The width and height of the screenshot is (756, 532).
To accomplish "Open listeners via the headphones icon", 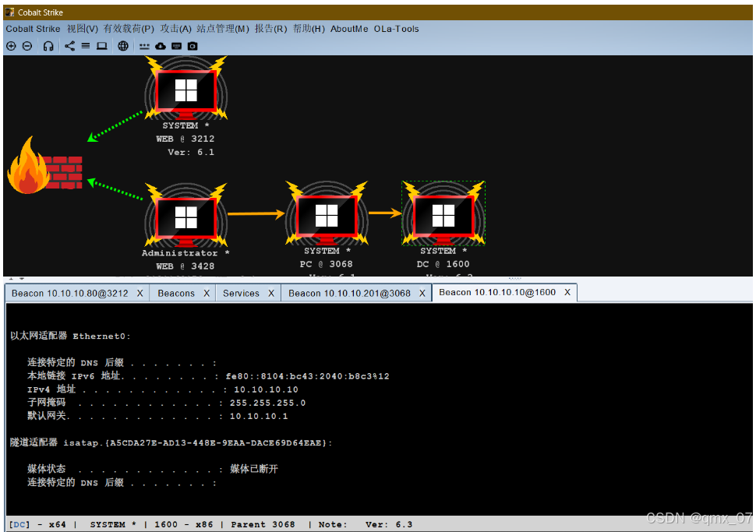I will 48,46.
